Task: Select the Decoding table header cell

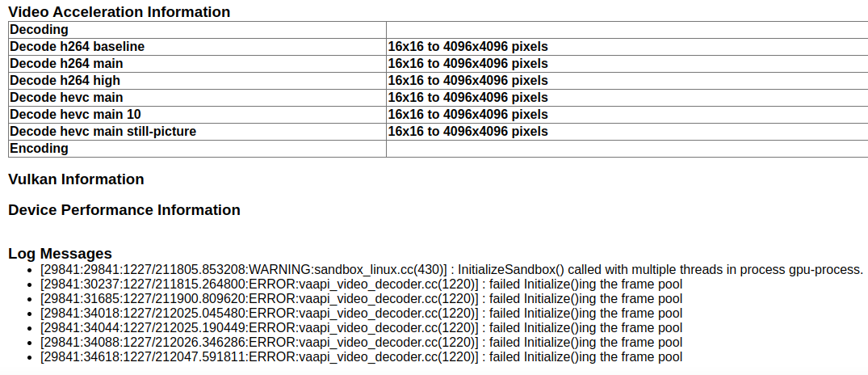Action: (40, 30)
